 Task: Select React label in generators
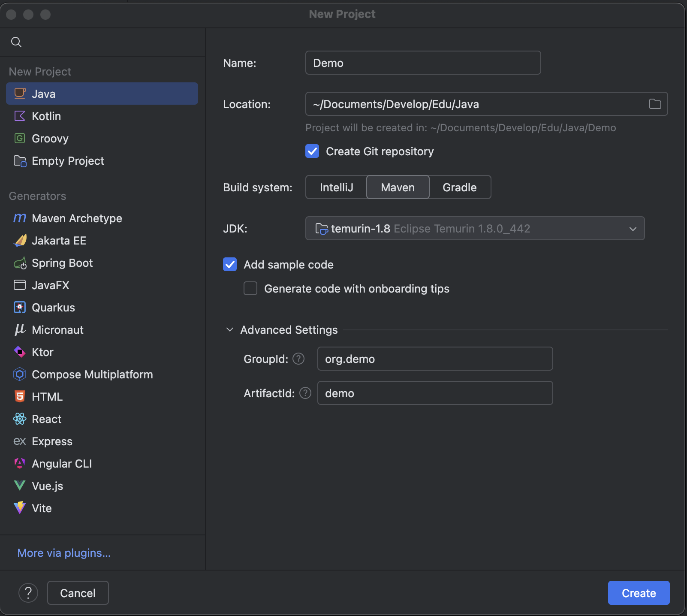[46, 419]
